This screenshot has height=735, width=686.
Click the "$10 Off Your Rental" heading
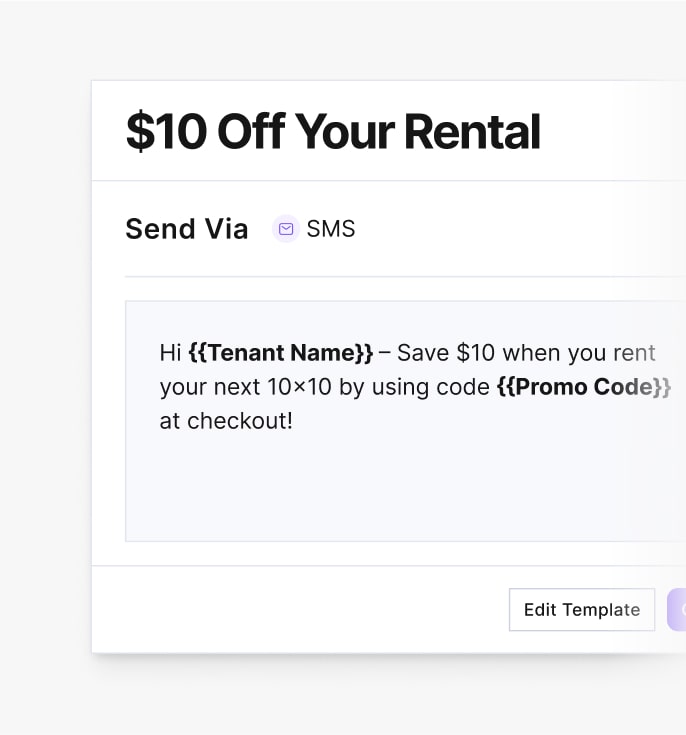333,132
